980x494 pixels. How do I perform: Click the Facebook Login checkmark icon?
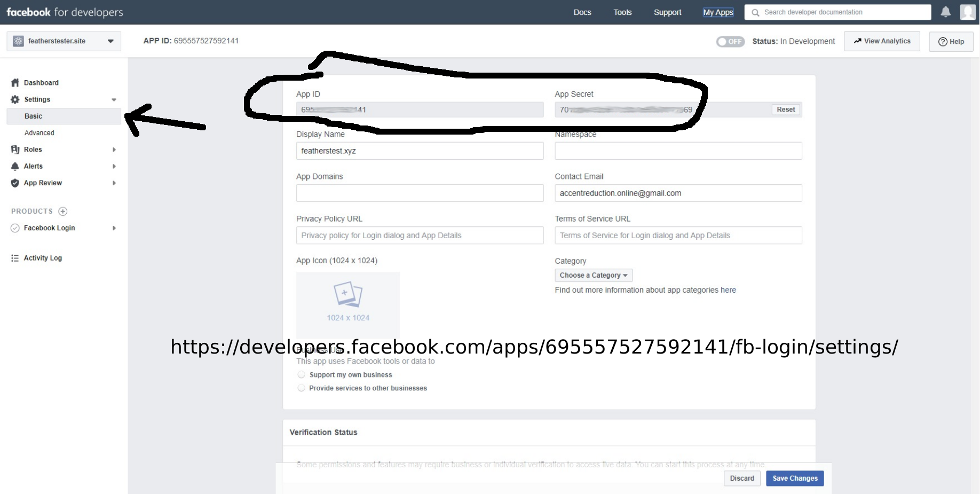click(x=15, y=228)
